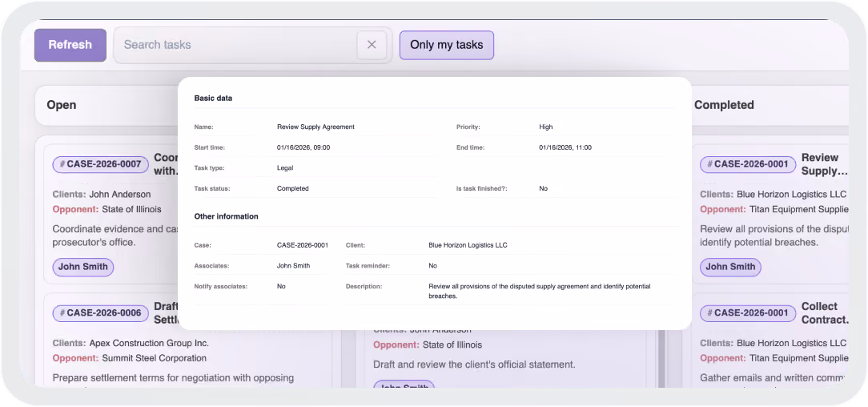Click the middle column vertical scrollbar
The width and height of the screenshot is (868, 407).
point(661,357)
